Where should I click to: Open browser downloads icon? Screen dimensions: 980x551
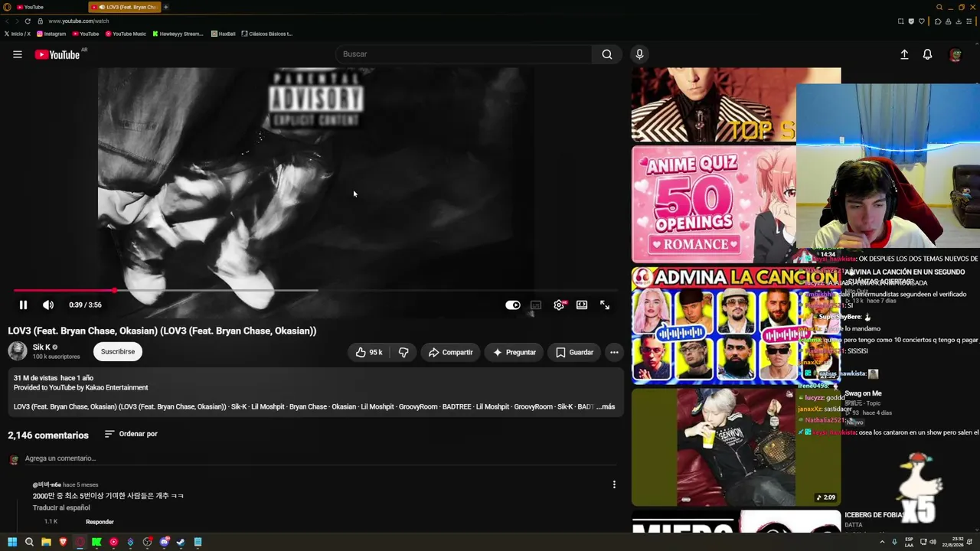pos(959,21)
